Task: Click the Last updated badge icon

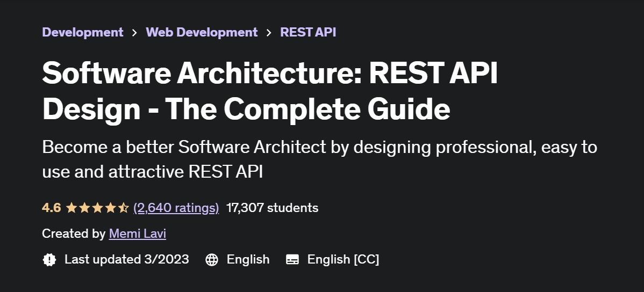Action: [x=49, y=260]
